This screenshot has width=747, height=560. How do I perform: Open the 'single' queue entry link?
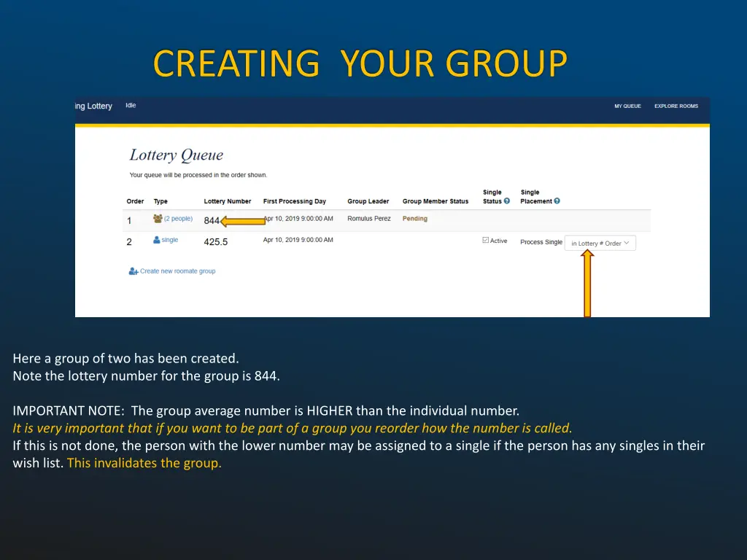pyautogui.click(x=169, y=240)
